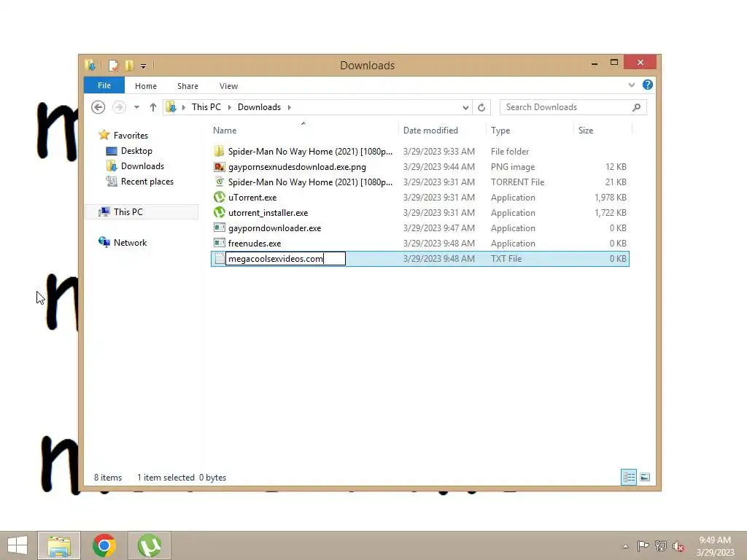The image size is (747, 560).
Task: Click the Forward navigation arrow
Action: [119, 107]
